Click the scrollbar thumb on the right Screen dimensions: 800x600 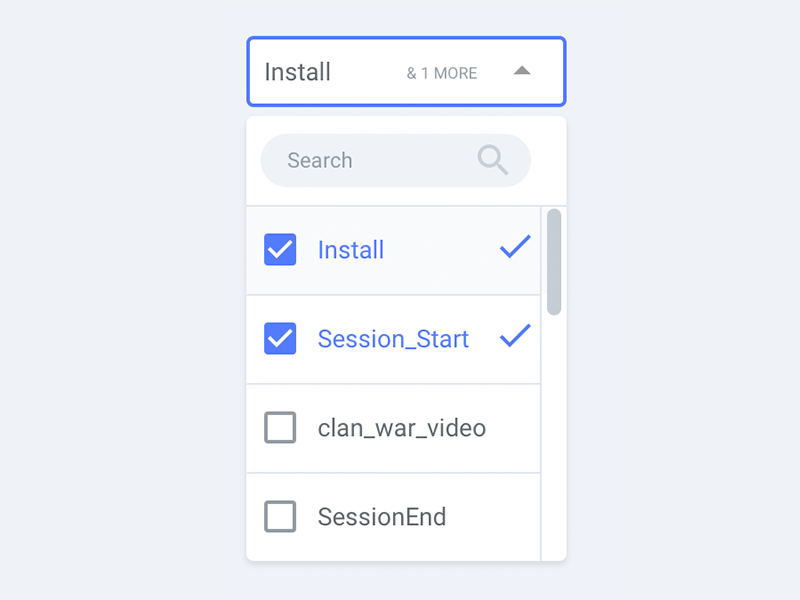click(554, 258)
